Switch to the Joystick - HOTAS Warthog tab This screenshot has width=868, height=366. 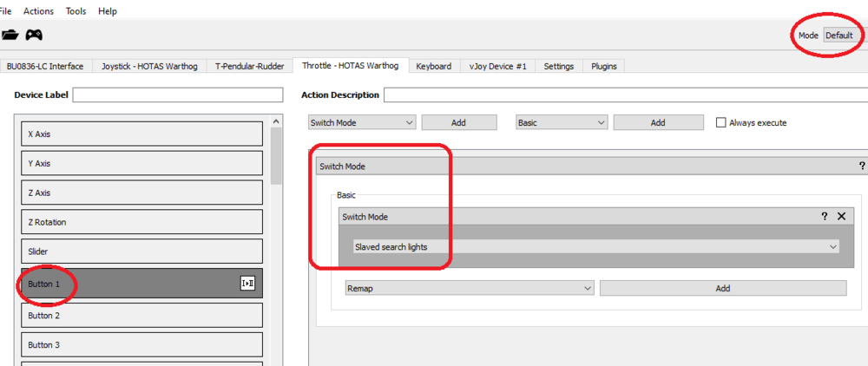tap(149, 66)
